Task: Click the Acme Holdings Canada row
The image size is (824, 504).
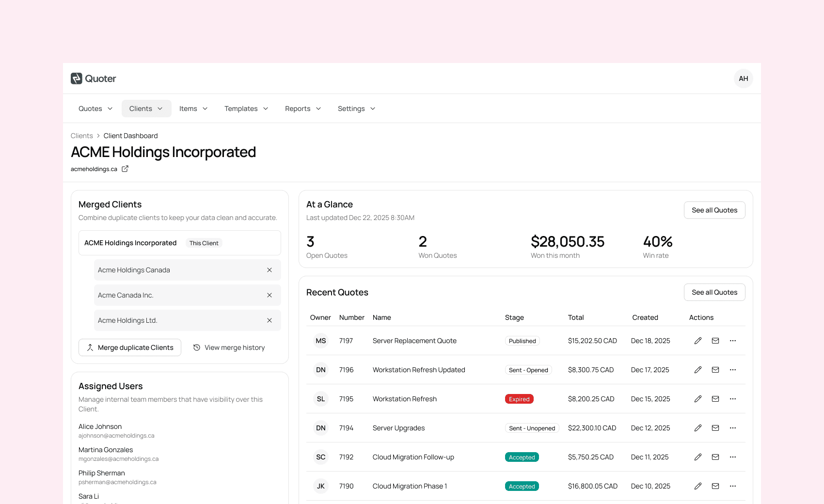Action: 188,270
